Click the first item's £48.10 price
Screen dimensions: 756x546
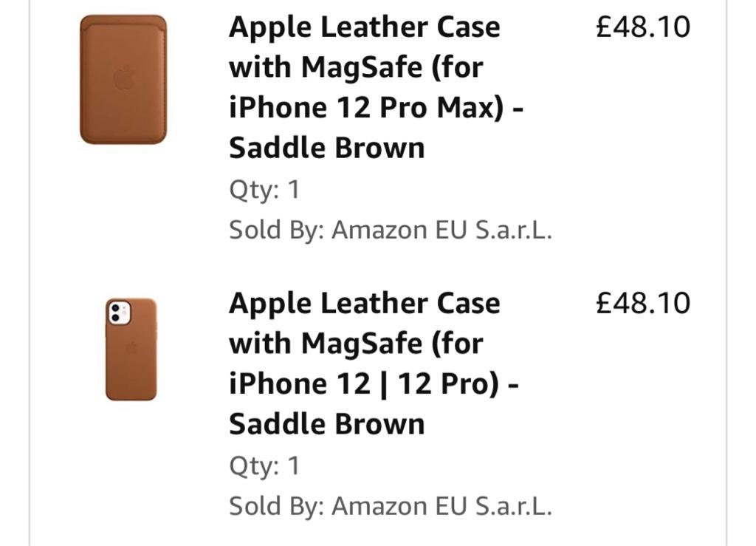642,27
